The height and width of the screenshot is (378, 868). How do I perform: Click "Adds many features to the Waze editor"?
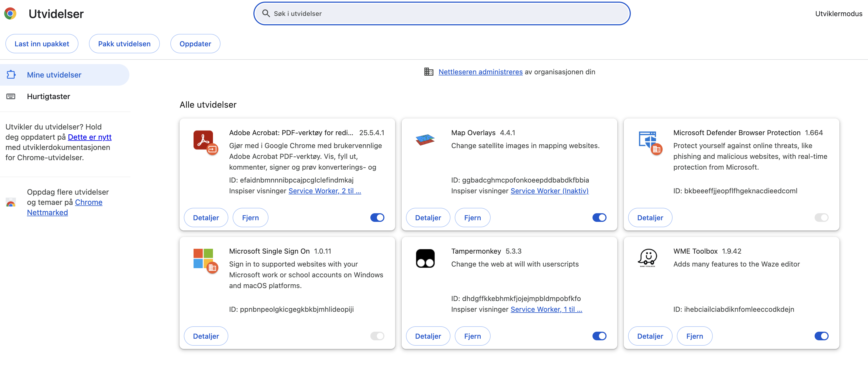pyautogui.click(x=736, y=264)
